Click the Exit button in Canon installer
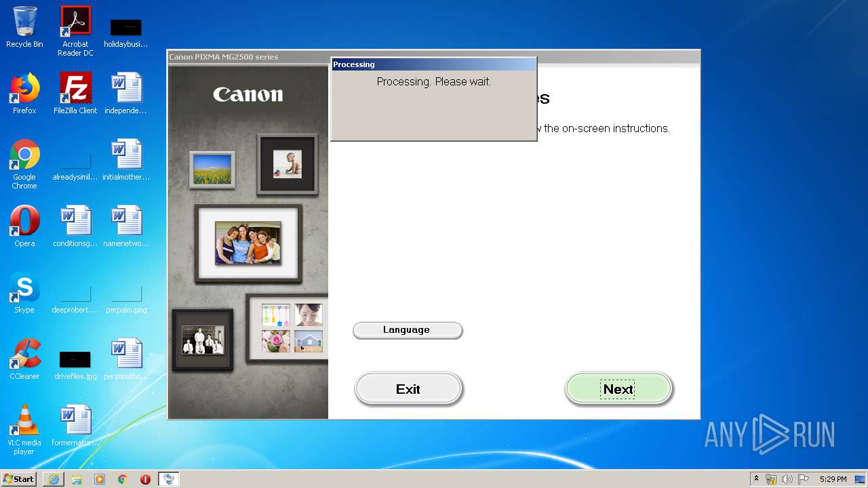 point(408,389)
